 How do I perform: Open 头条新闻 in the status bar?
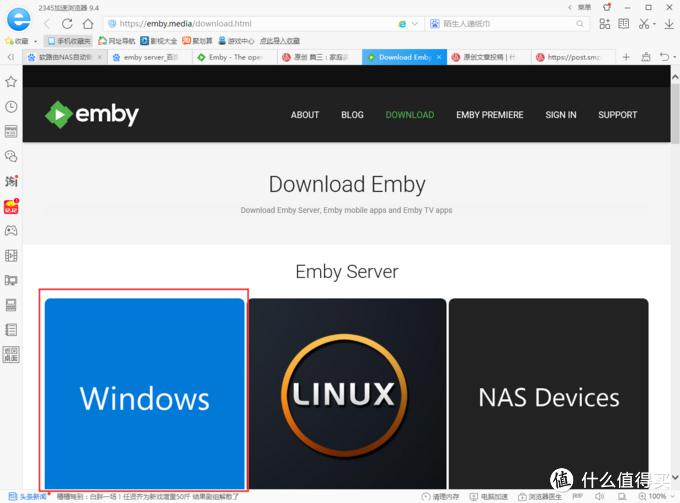click(29, 496)
